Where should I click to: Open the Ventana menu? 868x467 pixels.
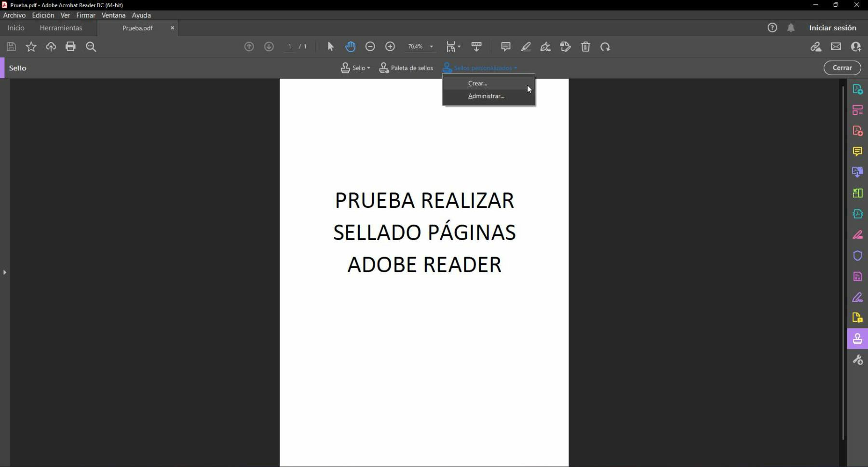pyautogui.click(x=113, y=15)
